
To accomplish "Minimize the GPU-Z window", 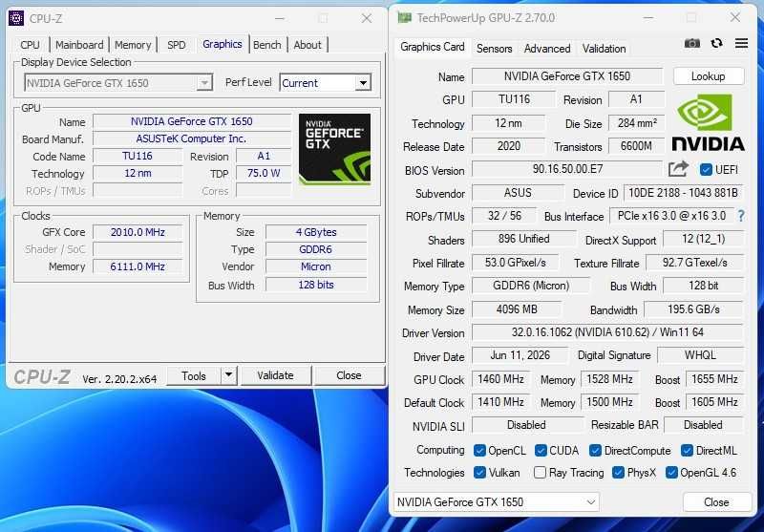I will click(x=648, y=18).
